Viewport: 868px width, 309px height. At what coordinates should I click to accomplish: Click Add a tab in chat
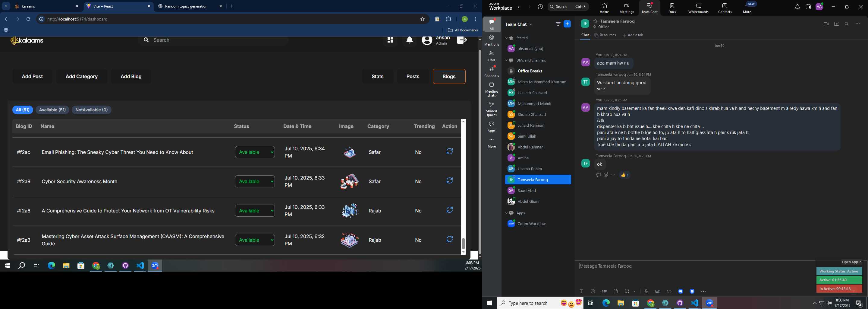(x=633, y=35)
